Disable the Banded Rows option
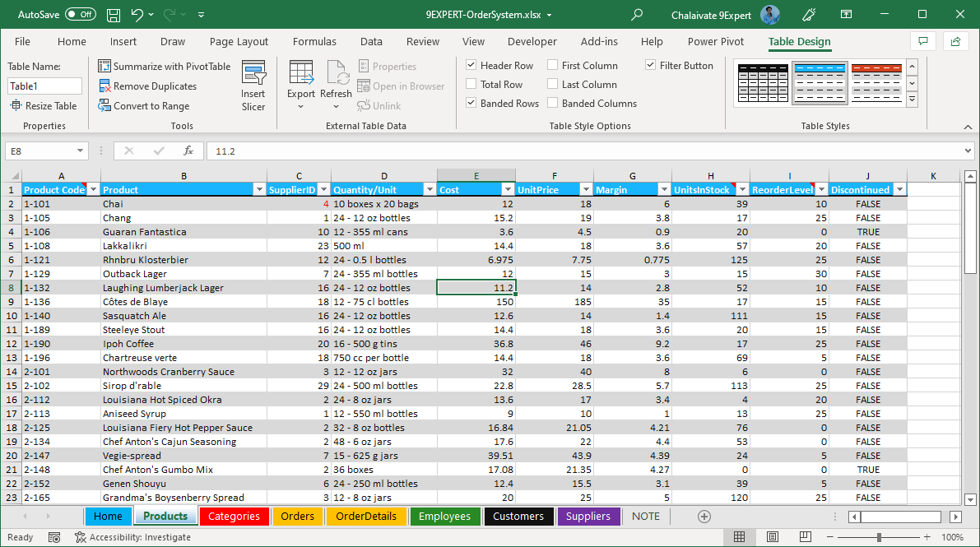 pyautogui.click(x=471, y=103)
